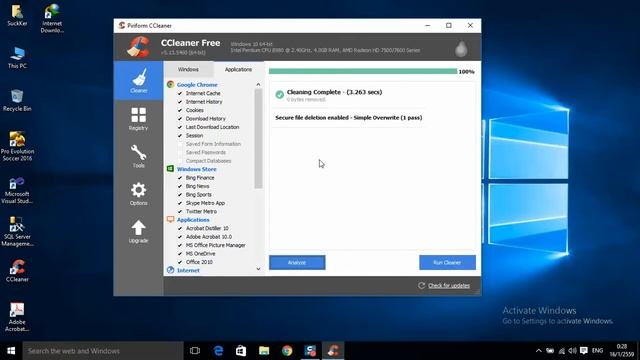Open File Explorer from the taskbar

click(x=264, y=351)
